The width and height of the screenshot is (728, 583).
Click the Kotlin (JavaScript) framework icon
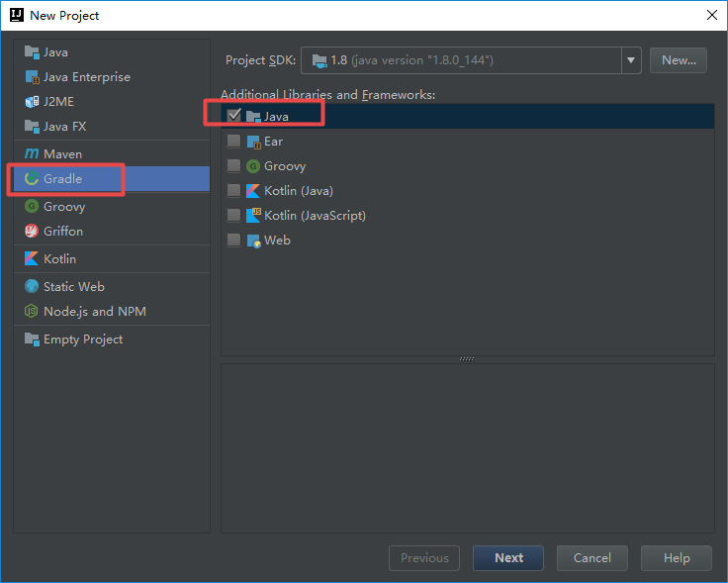coord(253,215)
